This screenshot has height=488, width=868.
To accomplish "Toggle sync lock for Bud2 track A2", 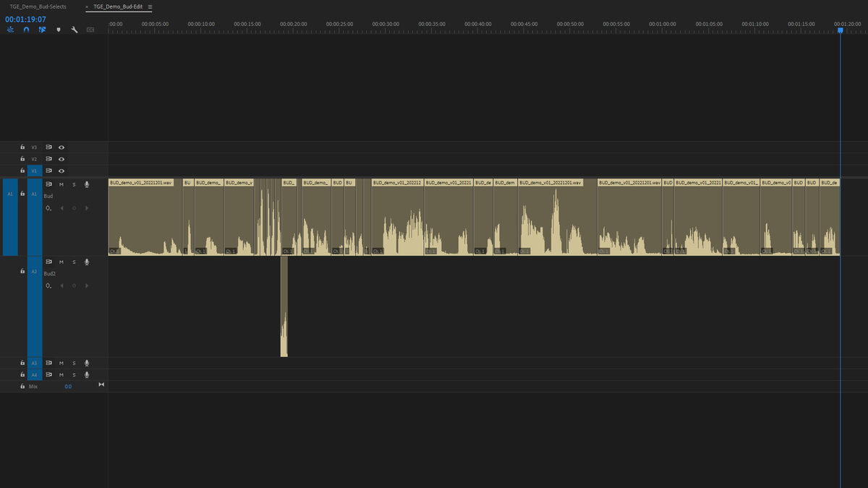I will pyautogui.click(x=49, y=262).
